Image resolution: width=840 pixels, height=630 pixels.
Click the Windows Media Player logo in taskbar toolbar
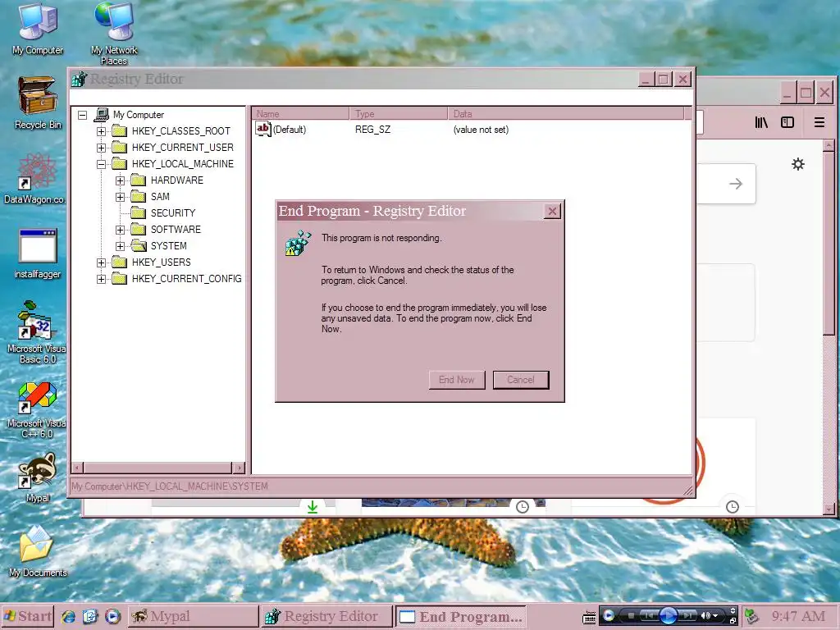coord(608,616)
